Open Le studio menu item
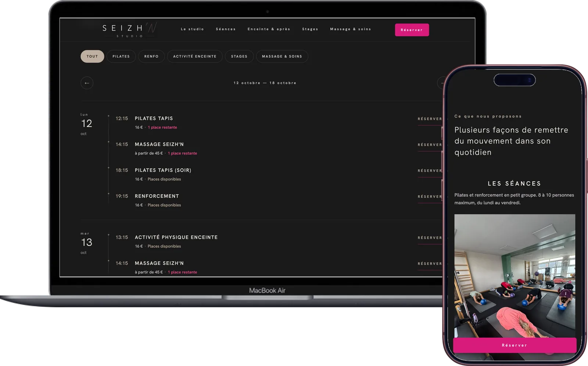 point(192,29)
